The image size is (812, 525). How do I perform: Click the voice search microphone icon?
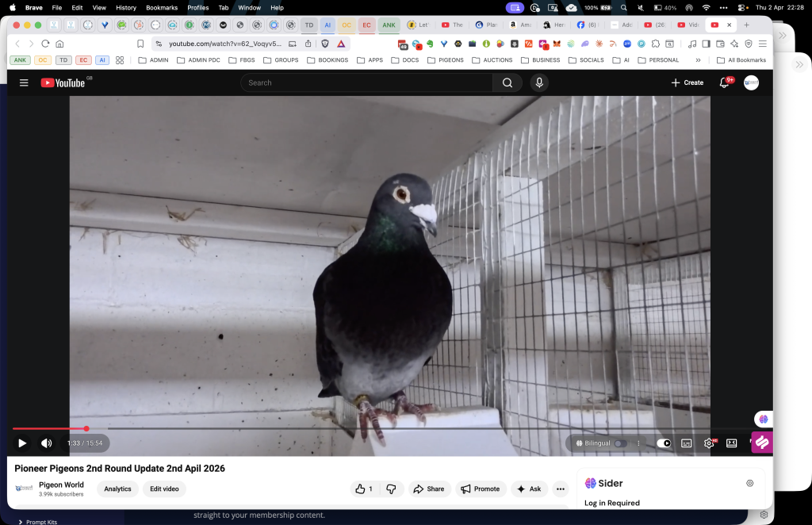(539, 82)
